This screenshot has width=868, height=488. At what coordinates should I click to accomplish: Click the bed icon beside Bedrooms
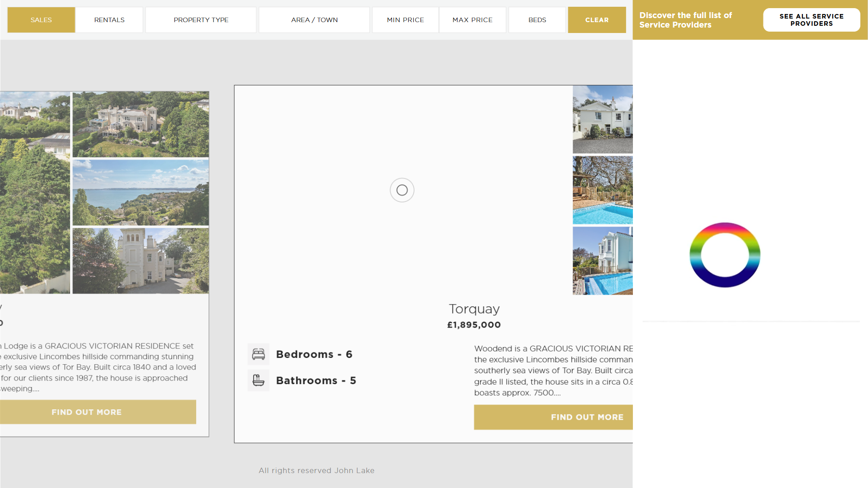(x=258, y=354)
